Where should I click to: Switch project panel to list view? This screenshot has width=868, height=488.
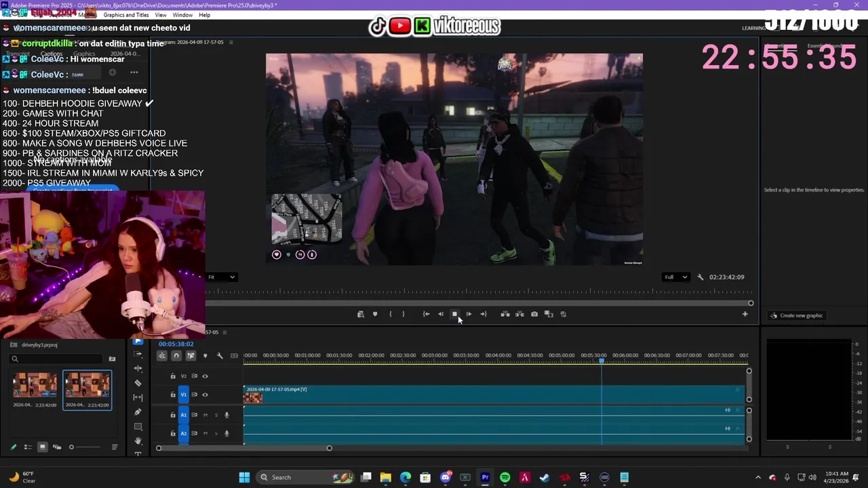[x=28, y=447]
